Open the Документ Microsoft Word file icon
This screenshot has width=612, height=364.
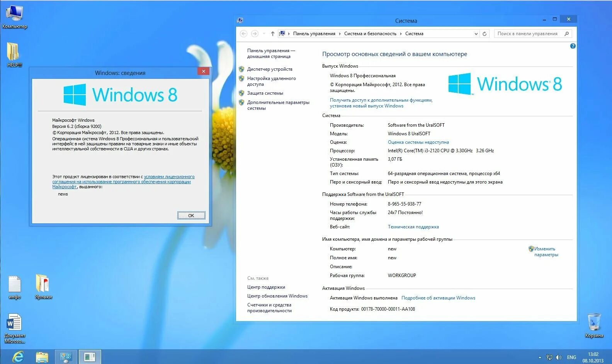click(14, 328)
